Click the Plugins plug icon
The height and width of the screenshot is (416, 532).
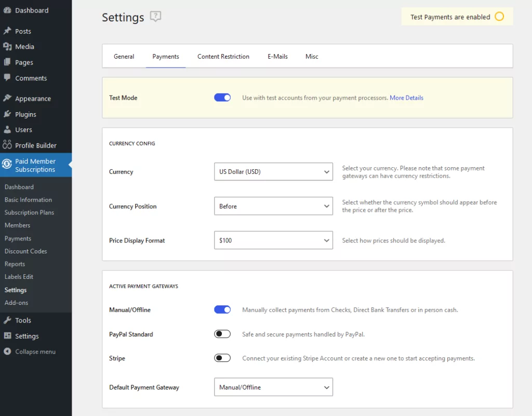[7, 114]
